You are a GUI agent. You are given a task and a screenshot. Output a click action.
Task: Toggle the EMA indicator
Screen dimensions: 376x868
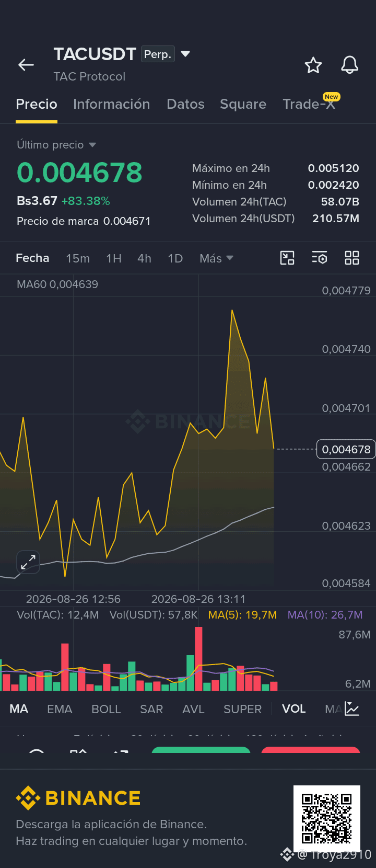[x=60, y=709]
